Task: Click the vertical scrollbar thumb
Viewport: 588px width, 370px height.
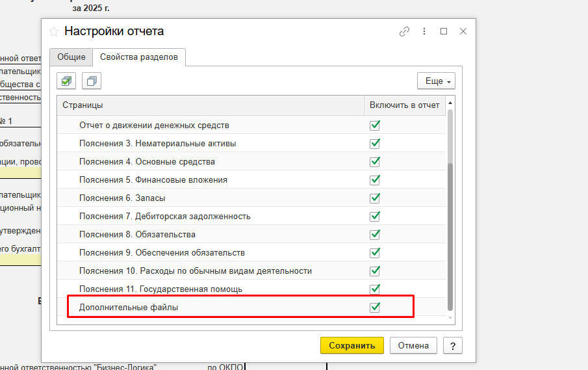Action: click(x=450, y=237)
